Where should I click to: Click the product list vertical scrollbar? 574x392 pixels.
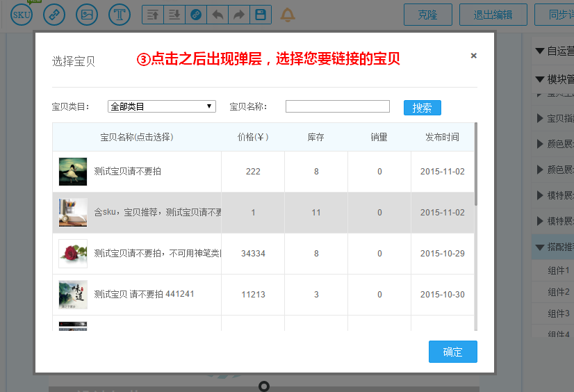(x=476, y=164)
